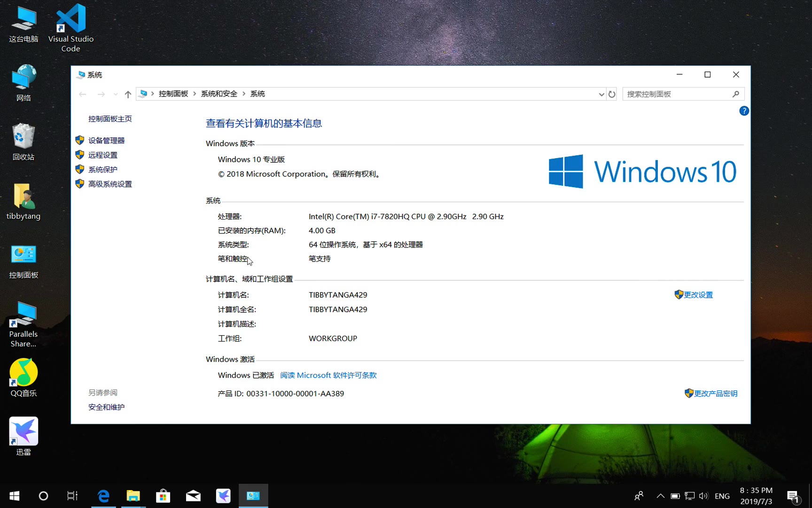Click the 更改产品密钥 link
This screenshot has height=508, width=812.
pyautogui.click(x=716, y=394)
